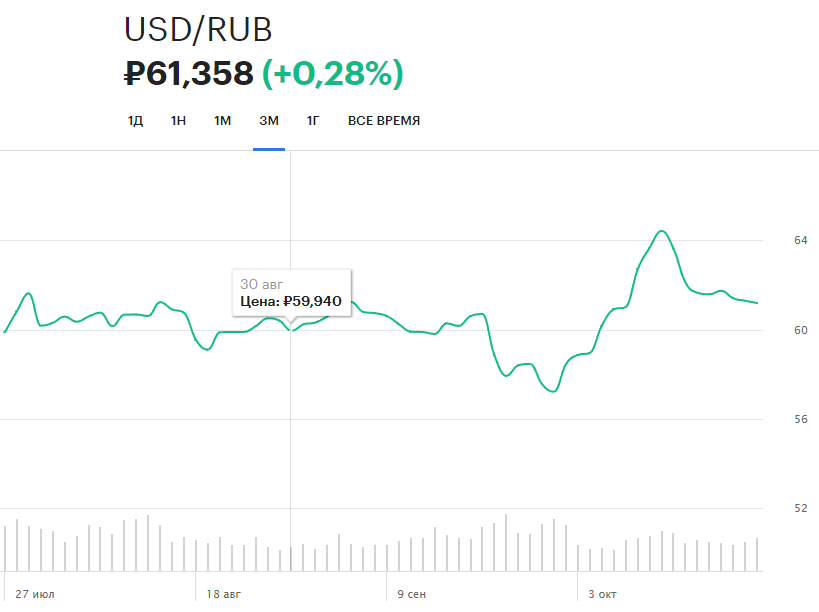
Task: Click the 9 сен date label
Action: point(411,594)
